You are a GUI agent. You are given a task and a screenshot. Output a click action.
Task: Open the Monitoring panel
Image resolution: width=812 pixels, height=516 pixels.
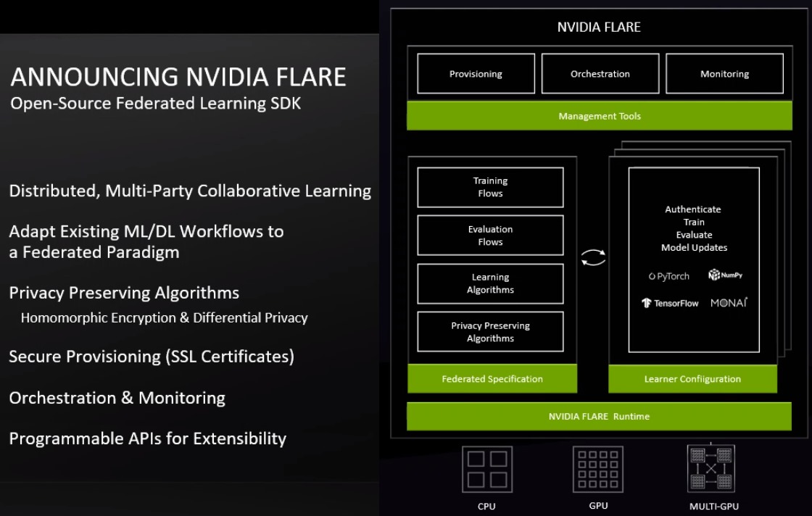[x=724, y=73]
